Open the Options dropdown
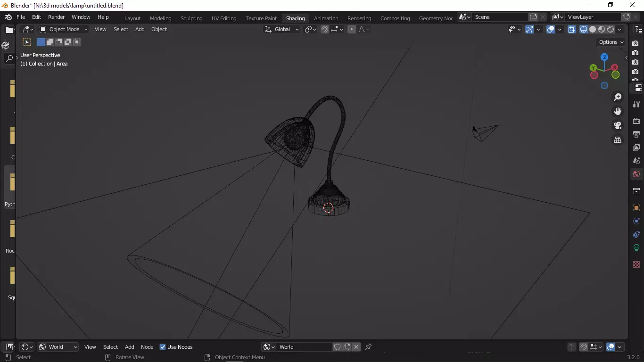 tap(611, 42)
